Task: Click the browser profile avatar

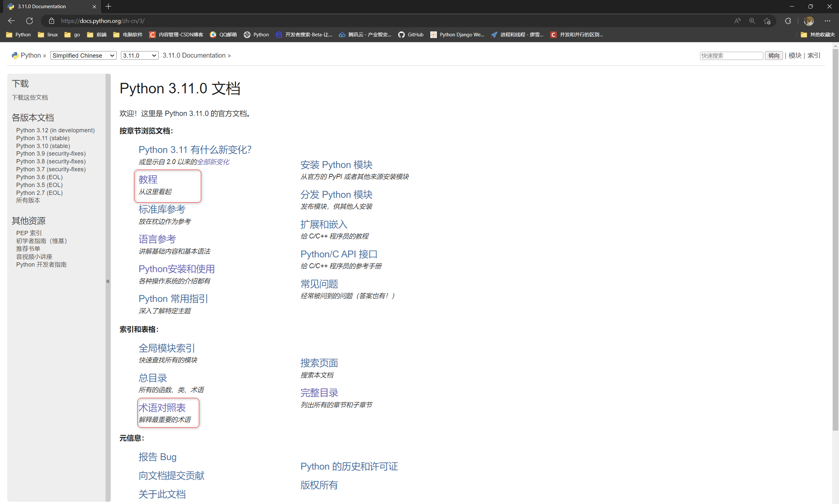Action: point(809,21)
